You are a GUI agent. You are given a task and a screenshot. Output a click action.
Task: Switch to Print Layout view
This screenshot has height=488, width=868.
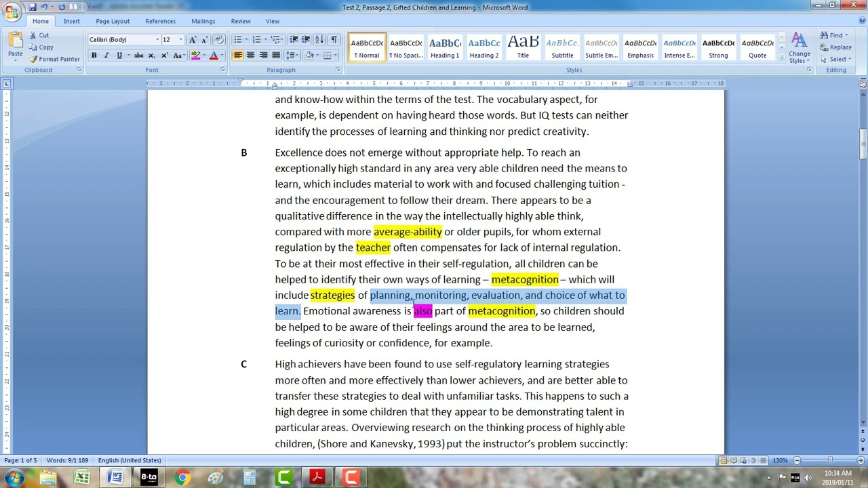(724, 460)
